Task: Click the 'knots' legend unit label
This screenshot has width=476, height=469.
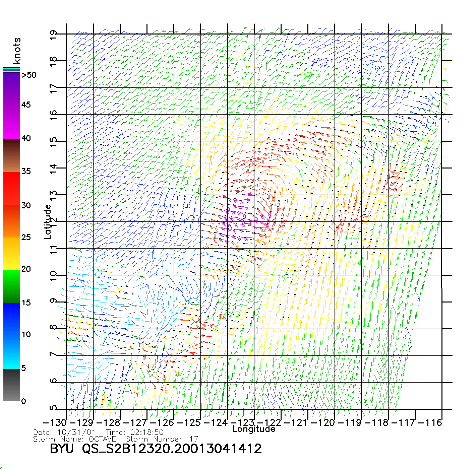Action: pos(16,51)
